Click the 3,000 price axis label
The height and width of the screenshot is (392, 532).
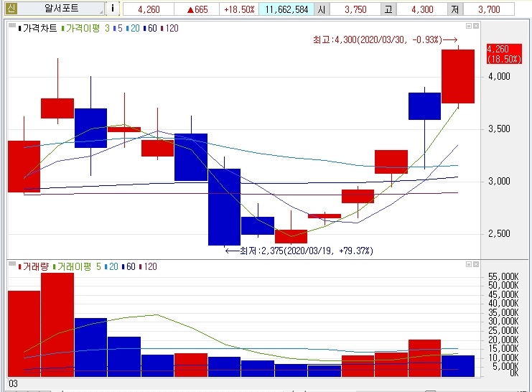(x=499, y=181)
